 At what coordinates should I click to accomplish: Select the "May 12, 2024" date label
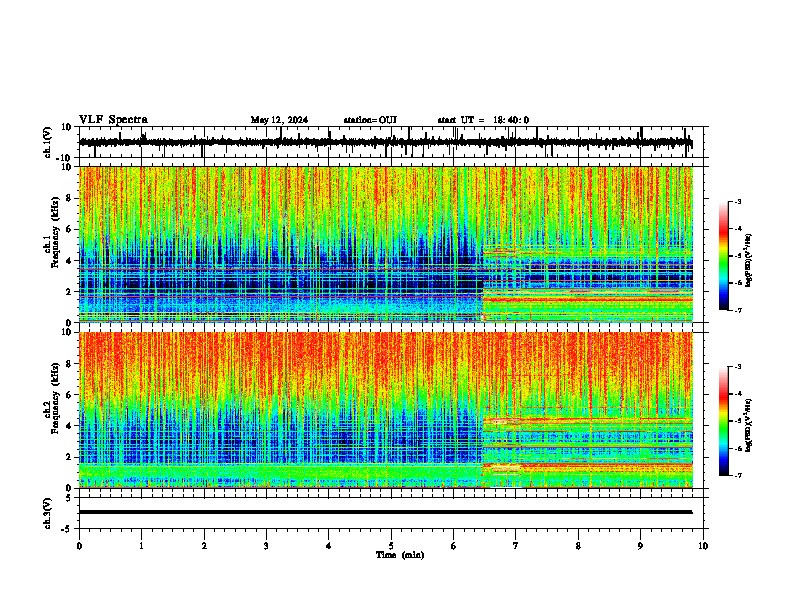pos(279,120)
